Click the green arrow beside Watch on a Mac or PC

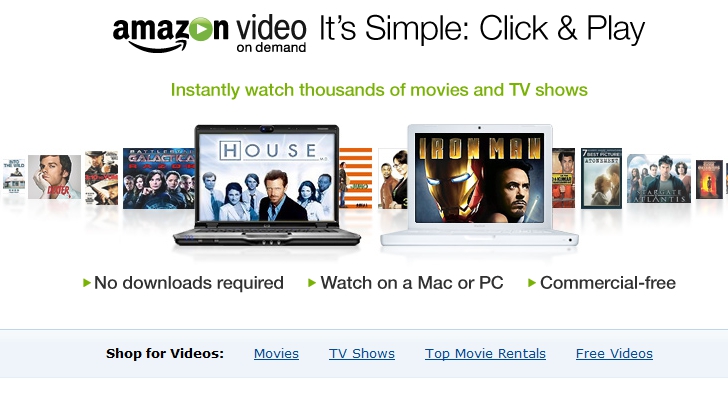(x=312, y=283)
